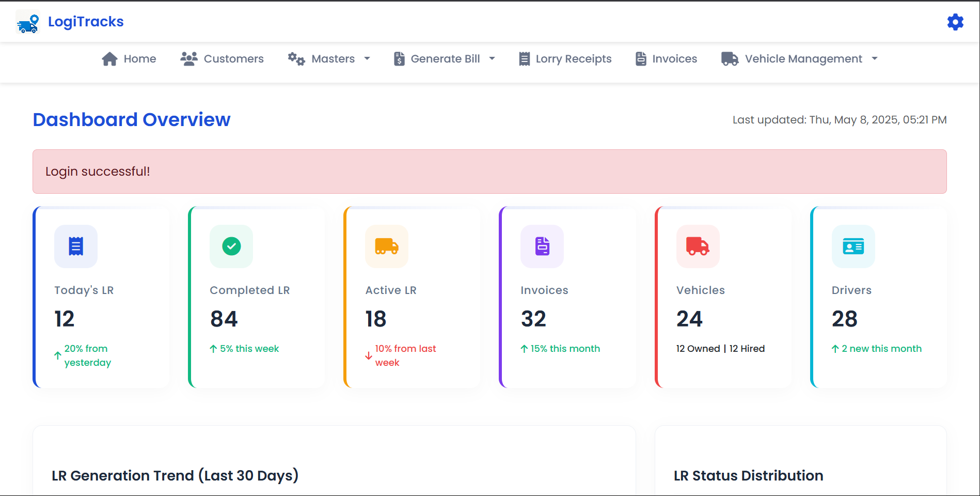The image size is (980, 496).
Task: Click the Drivers card ID icon
Action: (x=853, y=246)
